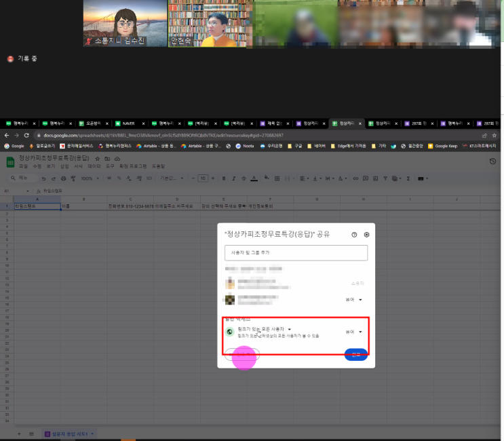Open the 수정 menu
Viewport: 504px width, 441px height.
[x=37, y=166]
